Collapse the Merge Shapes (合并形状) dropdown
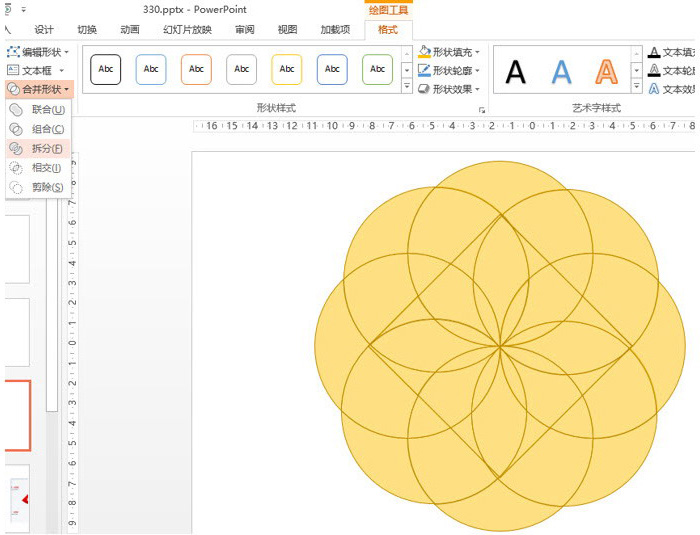Screen dimensions: 700x535 click(38, 89)
